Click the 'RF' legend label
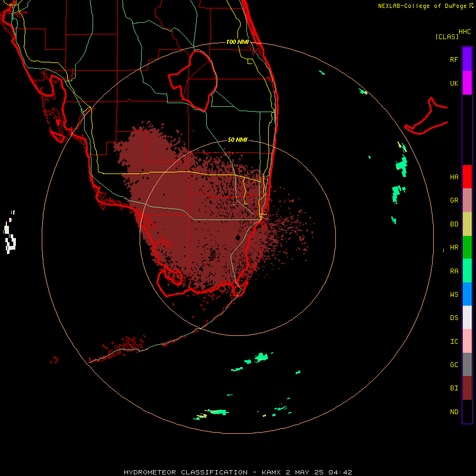 tap(454, 60)
